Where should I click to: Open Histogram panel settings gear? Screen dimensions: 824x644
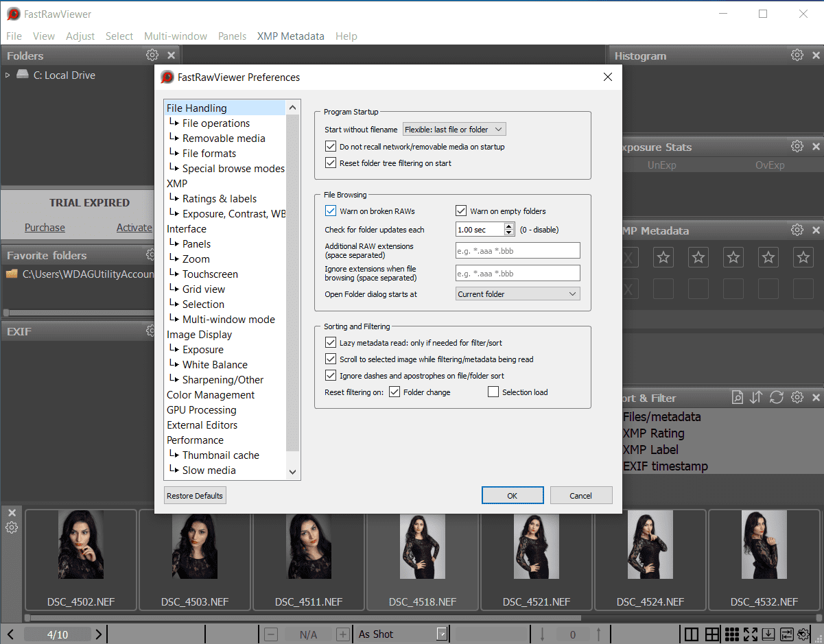pyautogui.click(x=797, y=56)
